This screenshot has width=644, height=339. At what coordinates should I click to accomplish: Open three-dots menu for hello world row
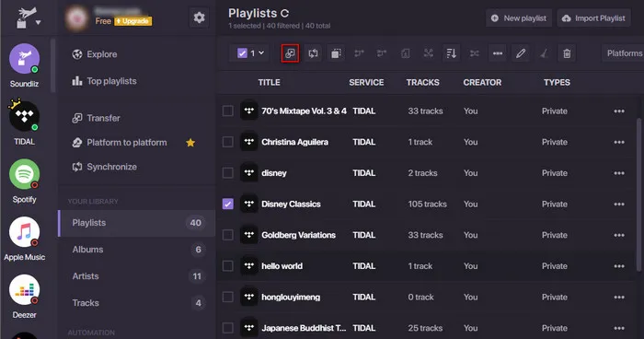(x=619, y=266)
